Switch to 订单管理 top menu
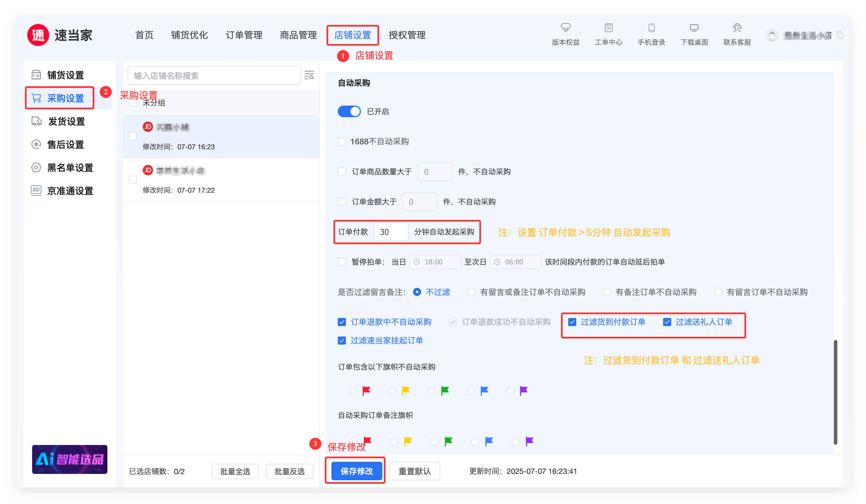This screenshot has width=866, height=504. click(x=244, y=35)
